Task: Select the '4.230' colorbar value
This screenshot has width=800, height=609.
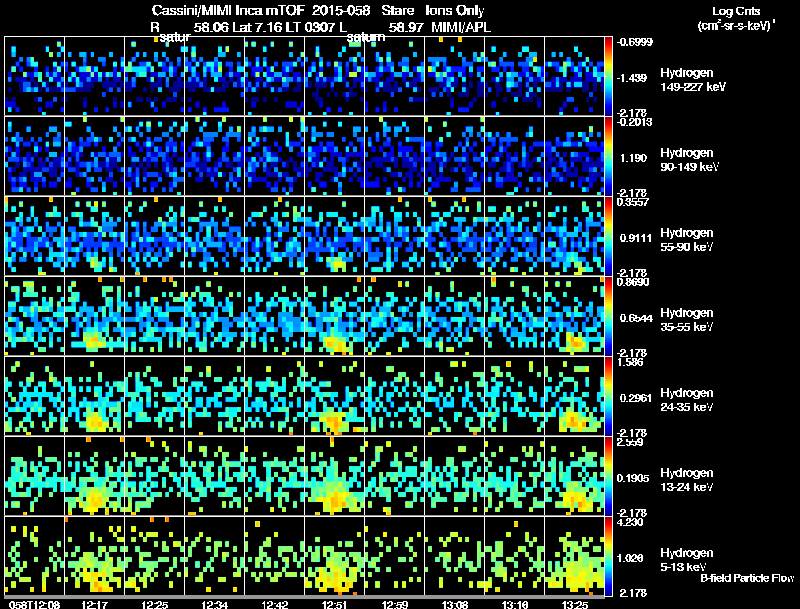Action: coord(631,522)
